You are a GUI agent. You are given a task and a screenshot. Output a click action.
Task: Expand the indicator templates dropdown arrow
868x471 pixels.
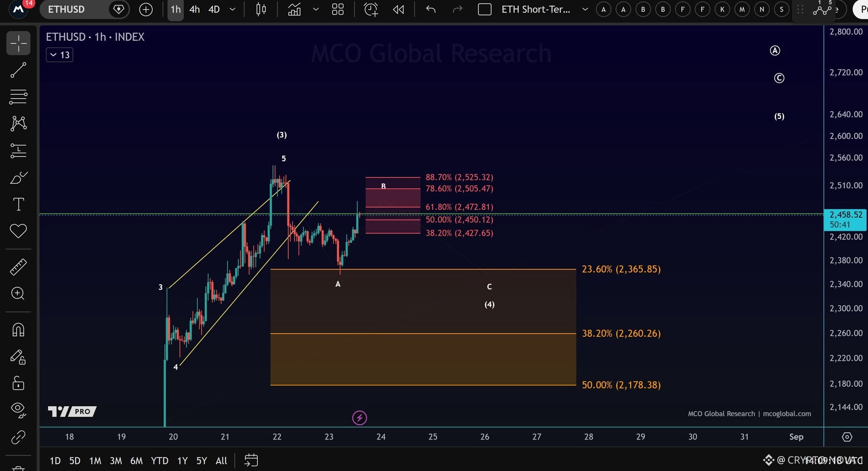[316, 9]
